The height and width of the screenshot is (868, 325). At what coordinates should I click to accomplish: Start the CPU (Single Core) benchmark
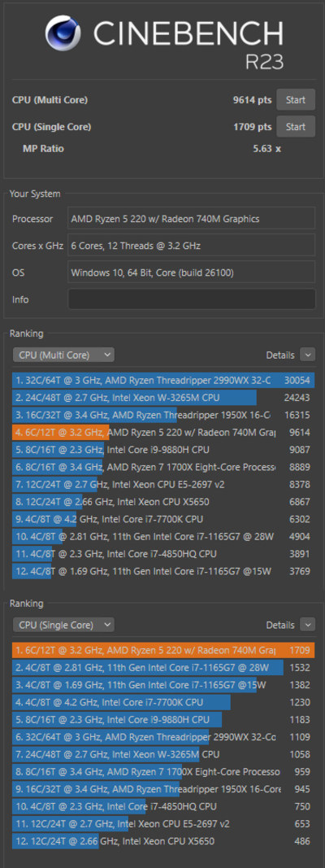pos(296,127)
